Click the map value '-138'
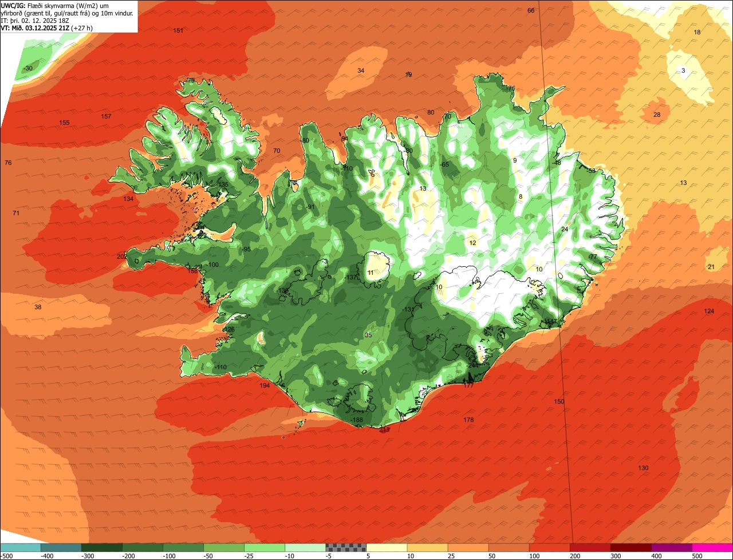Screen dimensions: 733x560 [283, 290]
